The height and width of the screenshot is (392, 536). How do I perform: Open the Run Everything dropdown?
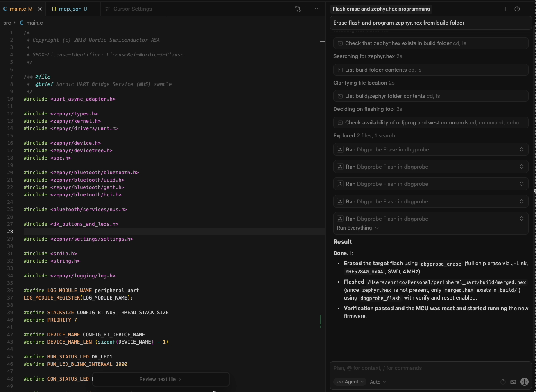357,228
